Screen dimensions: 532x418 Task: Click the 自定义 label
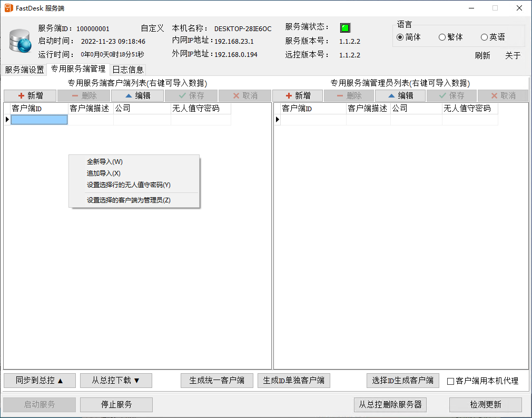point(152,28)
